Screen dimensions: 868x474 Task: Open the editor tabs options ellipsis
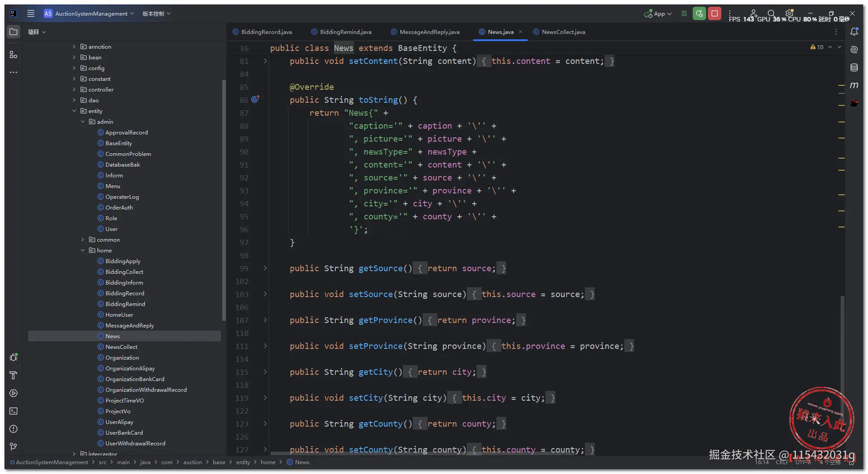click(x=836, y=32)
